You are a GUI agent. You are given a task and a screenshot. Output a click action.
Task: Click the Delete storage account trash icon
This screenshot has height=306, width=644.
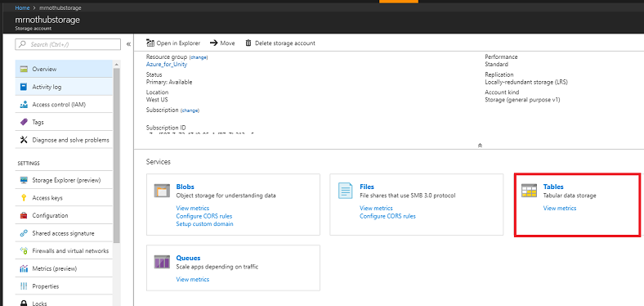[x=248, y=43]
